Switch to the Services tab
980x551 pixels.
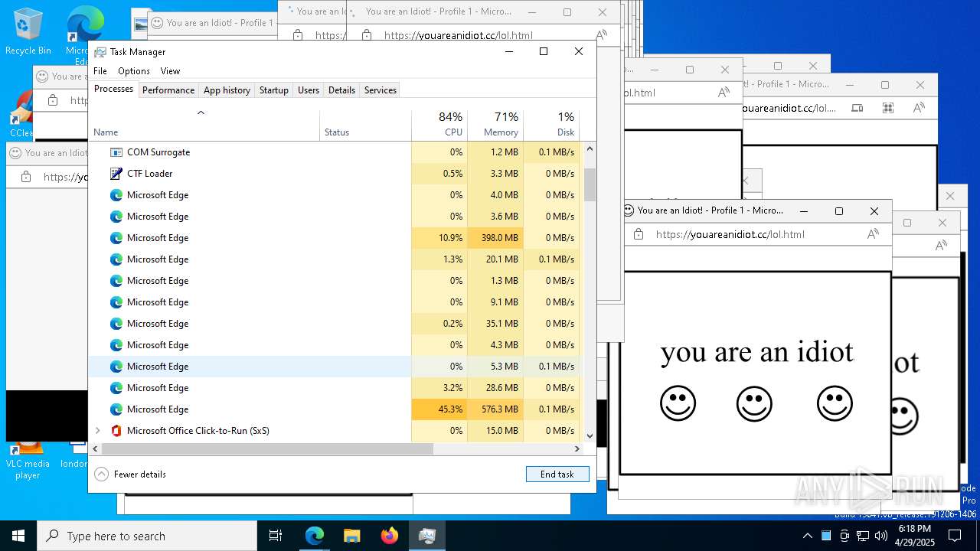(x=381, y=90)
